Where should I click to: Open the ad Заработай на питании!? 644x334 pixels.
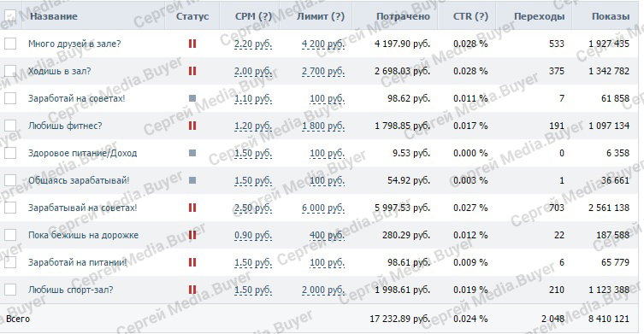click(x=78, y=262)
